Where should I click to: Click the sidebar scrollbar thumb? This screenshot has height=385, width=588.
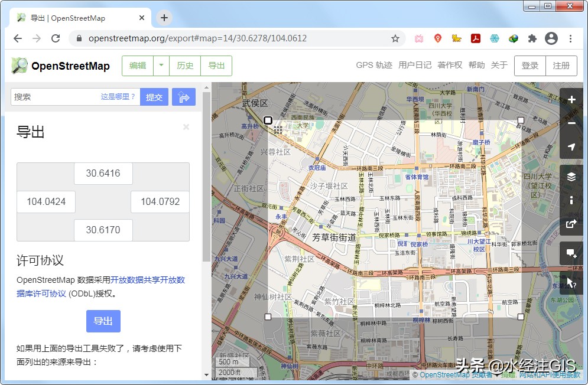click(x=206, y=177)
